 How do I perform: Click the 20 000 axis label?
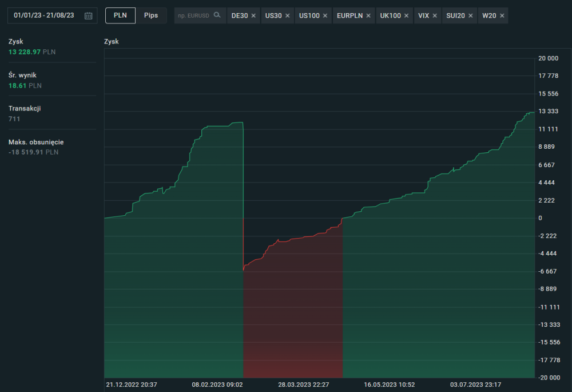549,58
